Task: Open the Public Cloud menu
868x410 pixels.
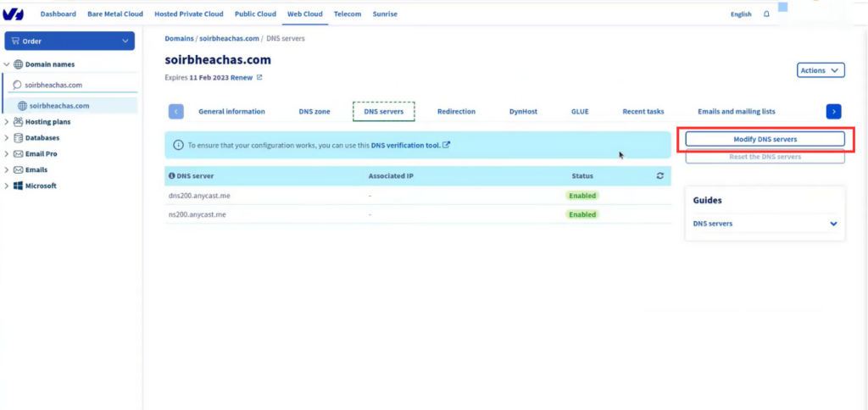Action: (x=255, y=14)
